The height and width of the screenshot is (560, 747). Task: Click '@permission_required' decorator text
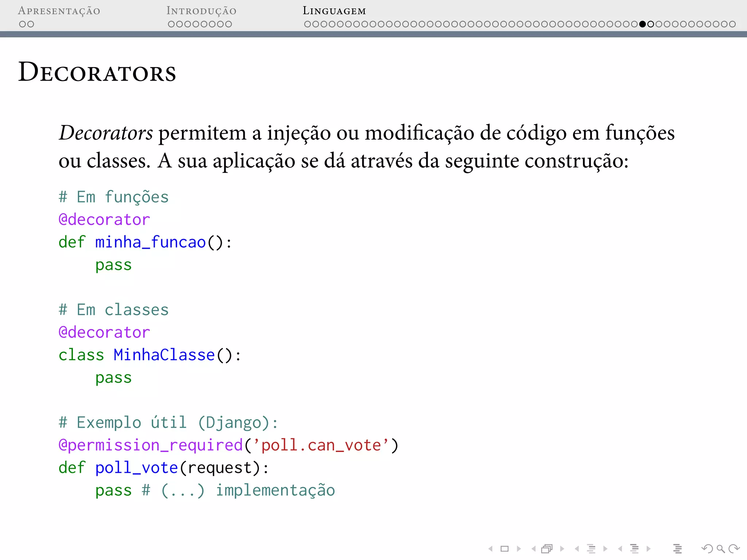[x=151, y=446]
